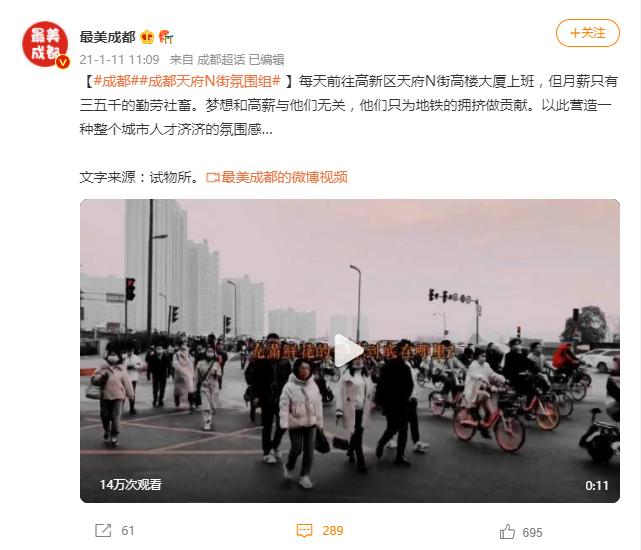Screen dimensions: 641x550
Task: Open the #成都天府N街氛围组# hashtag
Action: click(x=206, y=81)
